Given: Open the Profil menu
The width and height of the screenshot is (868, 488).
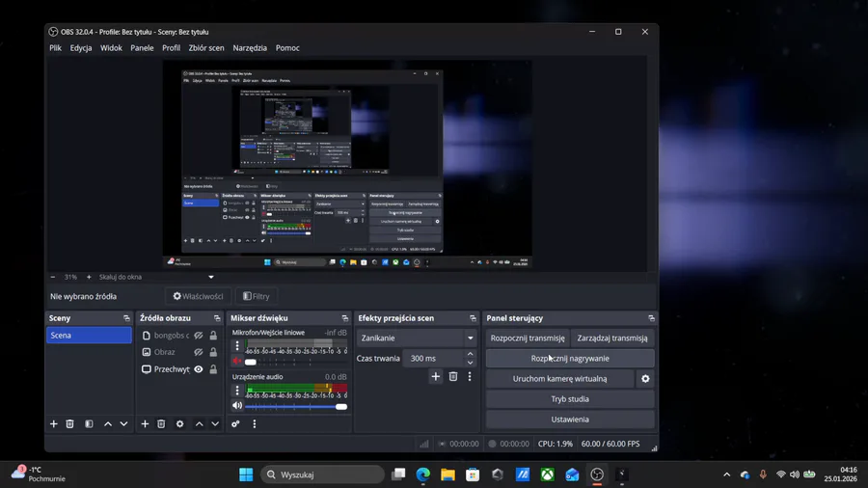Looking at the screenshot, I should pos(171,48).
